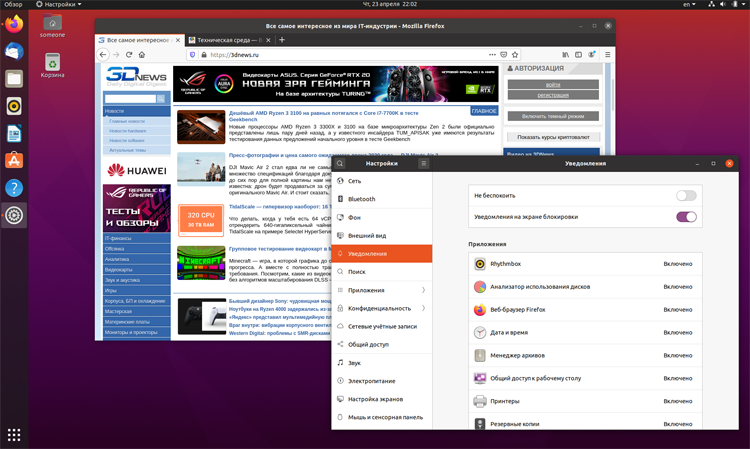Open Firefox from the Ubuntu dock

pos(14,24)
